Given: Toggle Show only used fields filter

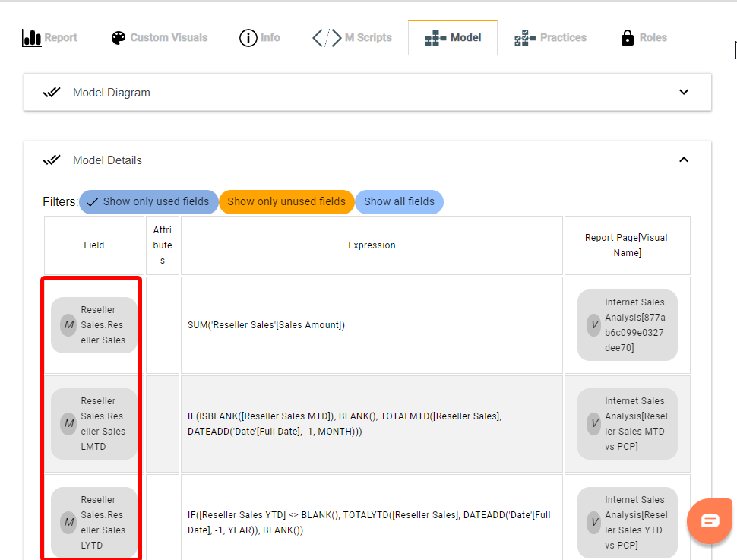Looking at the screenshot, I should tap(148, 201).
